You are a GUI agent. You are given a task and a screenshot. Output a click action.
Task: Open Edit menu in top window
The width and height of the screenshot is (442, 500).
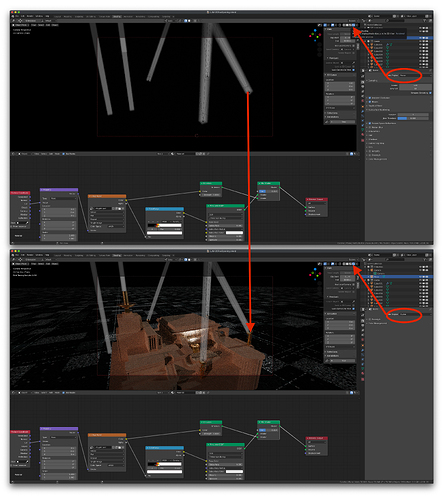pos(23,16)
